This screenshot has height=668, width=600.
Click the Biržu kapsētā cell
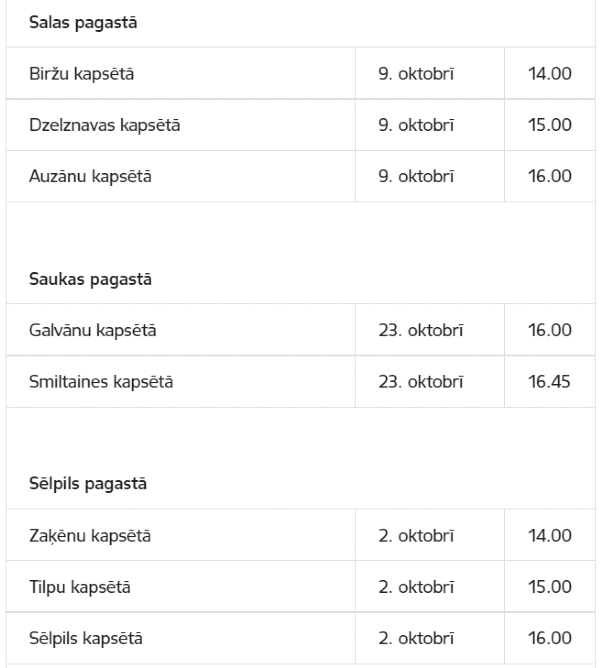coord(181,73)
